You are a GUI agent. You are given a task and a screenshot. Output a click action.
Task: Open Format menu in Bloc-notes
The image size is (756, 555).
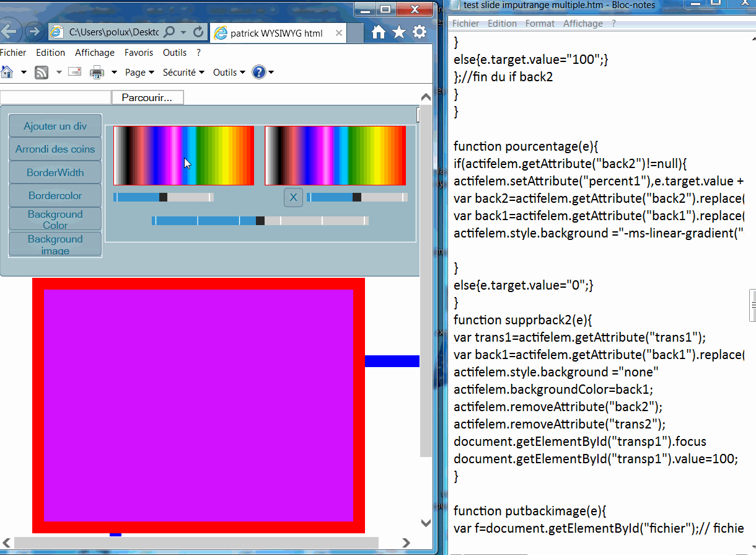click(540, 24)
